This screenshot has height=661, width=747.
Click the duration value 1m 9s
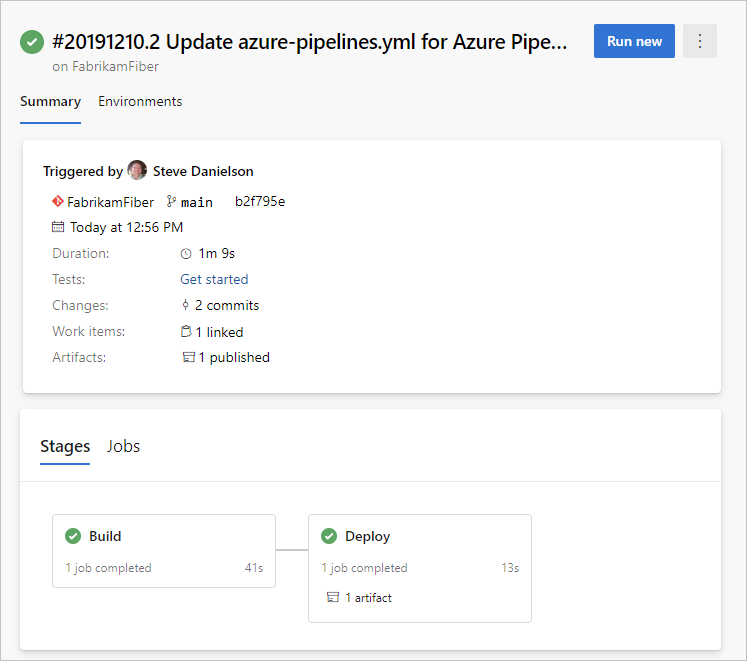[216, 254]
